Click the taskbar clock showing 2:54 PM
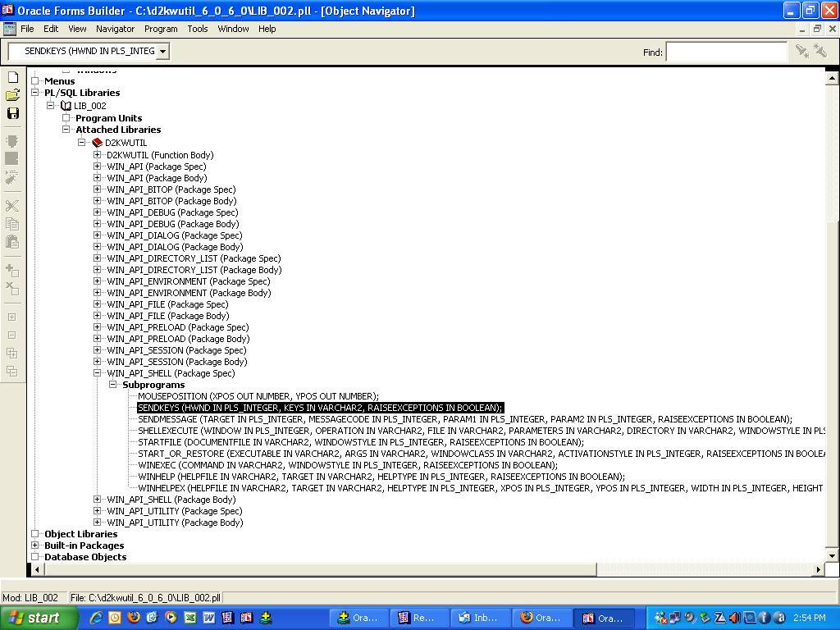 coord(810,618)
